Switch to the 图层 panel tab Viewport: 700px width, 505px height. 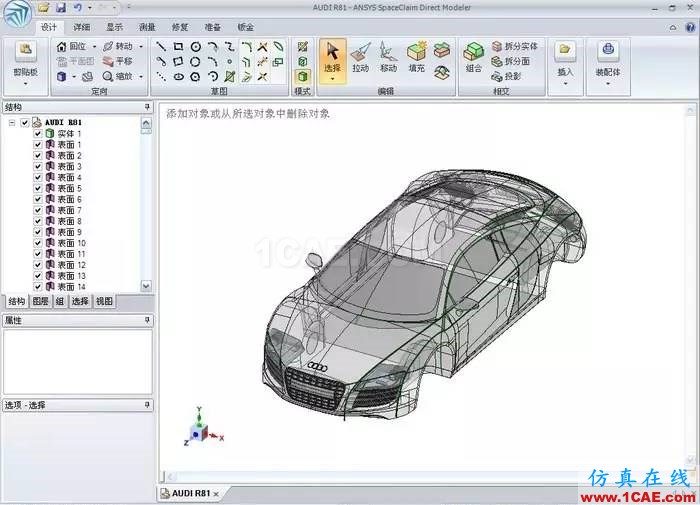click(x=40, y=301)
